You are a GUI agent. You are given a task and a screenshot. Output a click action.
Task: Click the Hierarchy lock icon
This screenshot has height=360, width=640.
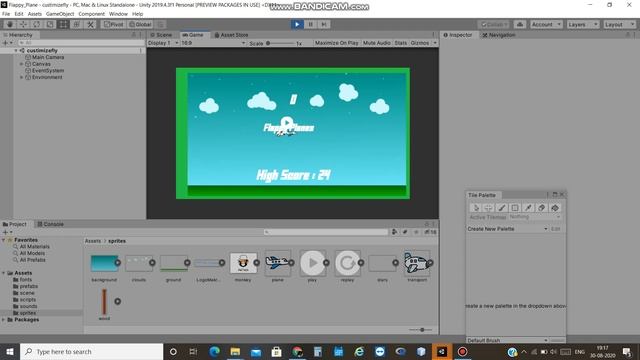133,35
